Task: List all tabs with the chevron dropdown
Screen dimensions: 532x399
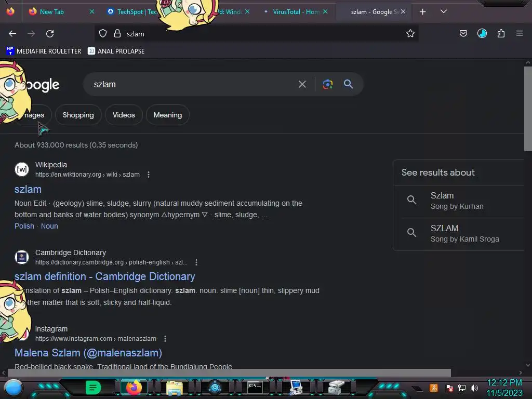Action: (x=444, y=11)
